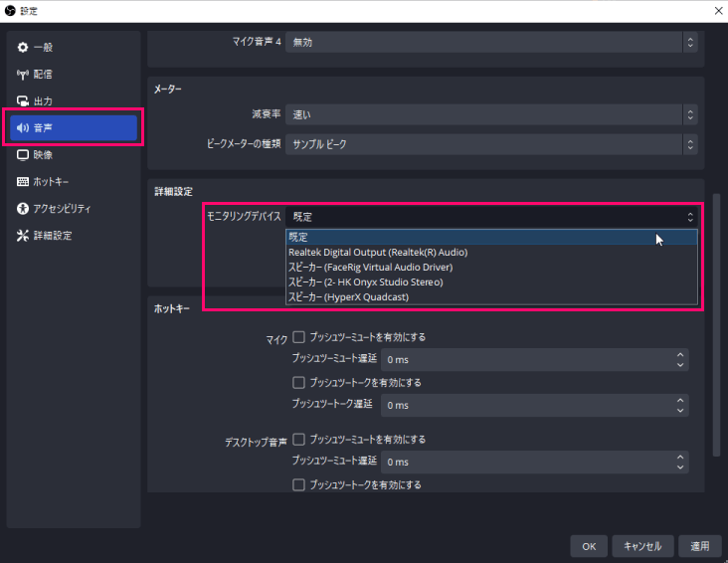This screenshot has height=563, width=728.
Task: Select the 音声 settings page
Action: 74,127
